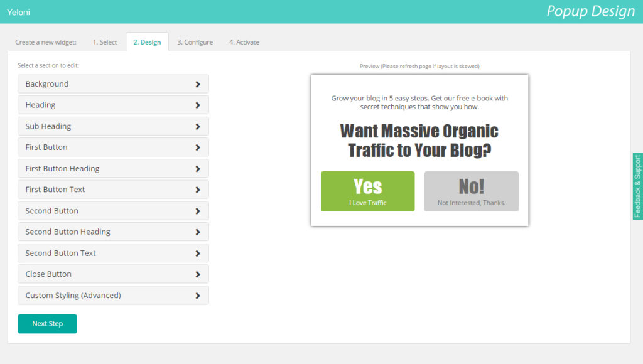Open the Sub Heading section arrow
This screenshot has height=364, width=643.
click(x=198, y=126)
